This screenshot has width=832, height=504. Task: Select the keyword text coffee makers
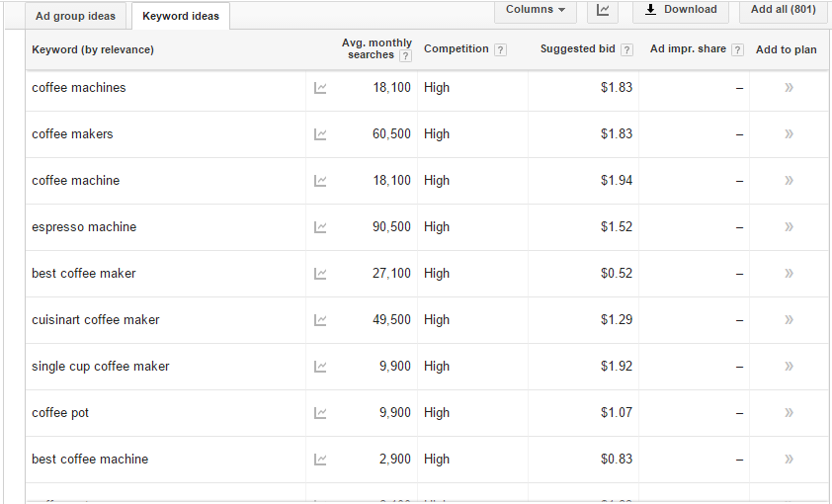[x=72, y=133]
